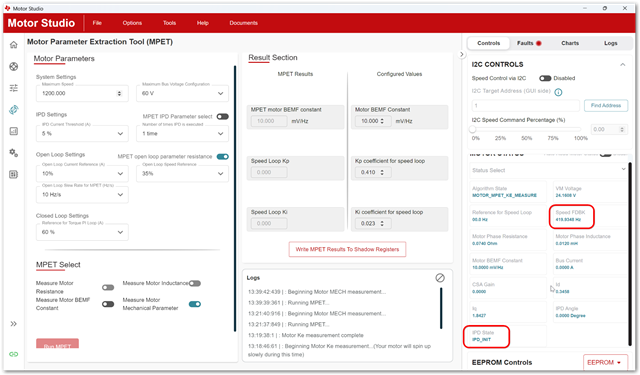
Task: Open the gears settings sidebar icon
Action: [x=13, y=153]
